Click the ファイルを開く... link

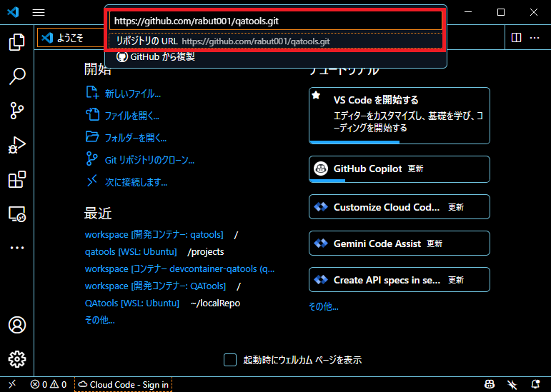click(132, 116)
